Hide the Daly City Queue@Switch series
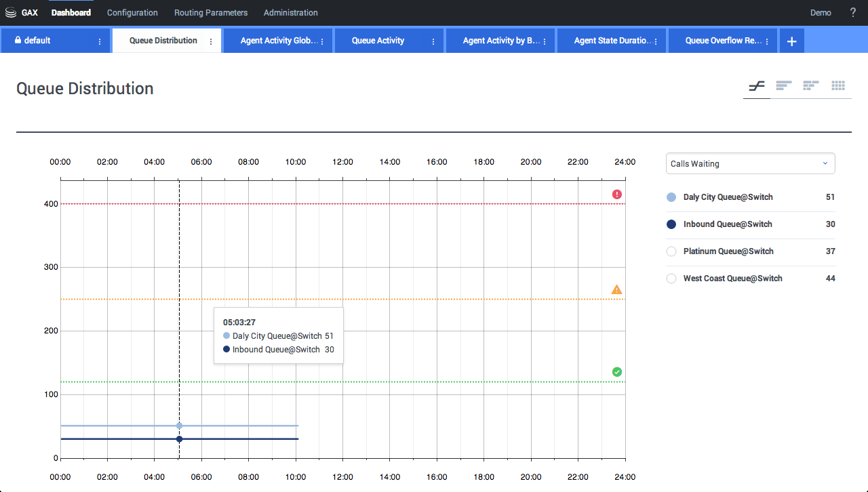The image size is (868, 492). point(671,197)
